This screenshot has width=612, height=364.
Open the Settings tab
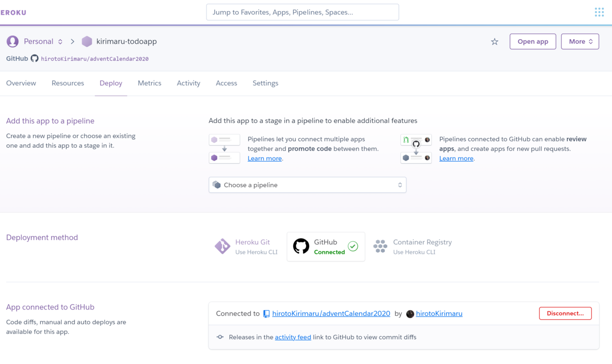coord(265,83)
